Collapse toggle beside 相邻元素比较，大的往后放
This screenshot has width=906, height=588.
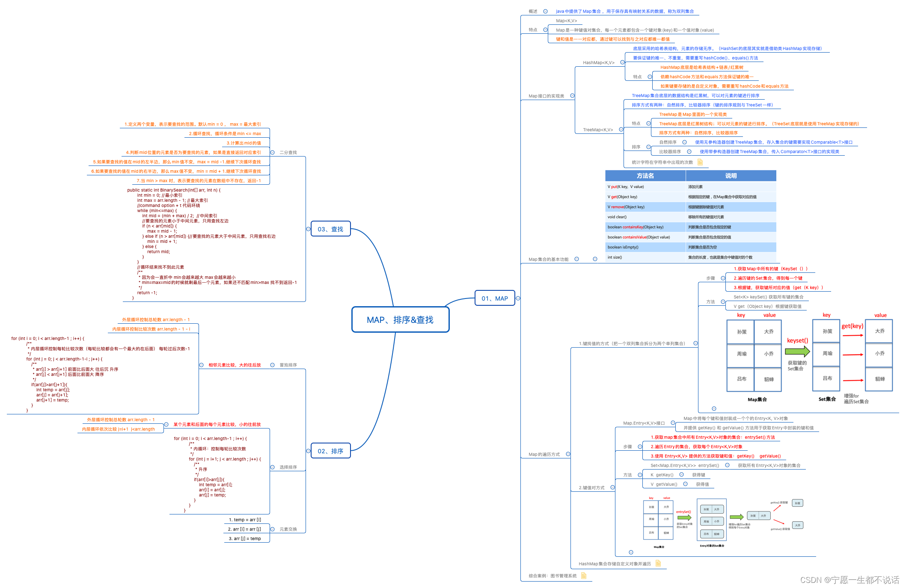pos(201,365)
